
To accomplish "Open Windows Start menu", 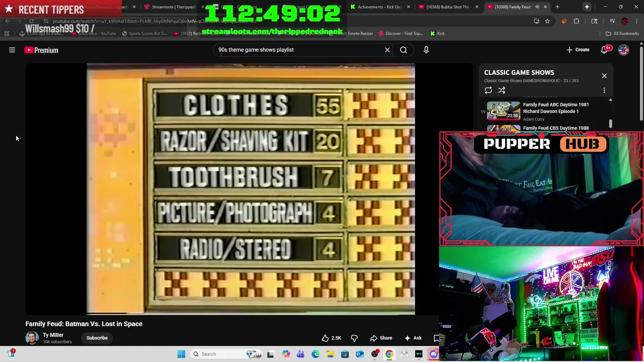I will (181, 354).
